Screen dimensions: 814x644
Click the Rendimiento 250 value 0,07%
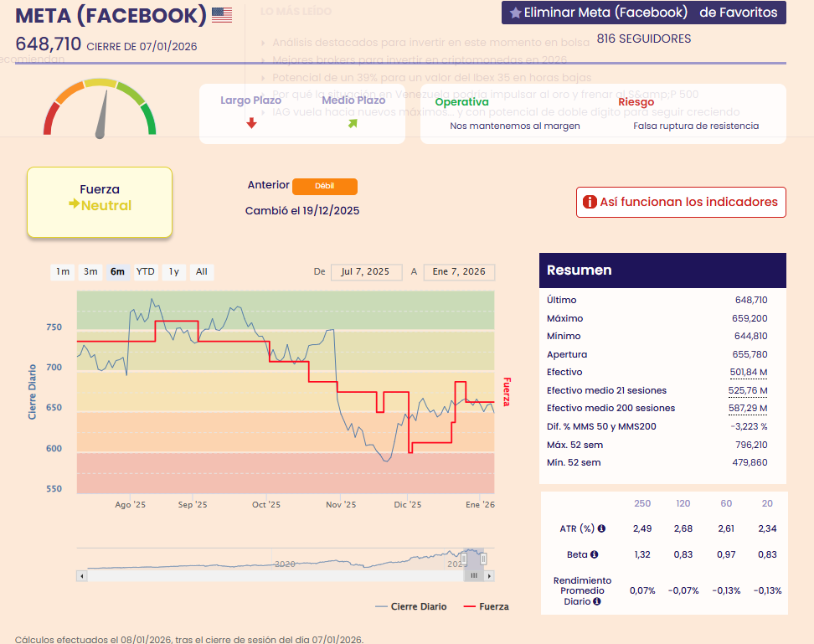coord(642,590)
